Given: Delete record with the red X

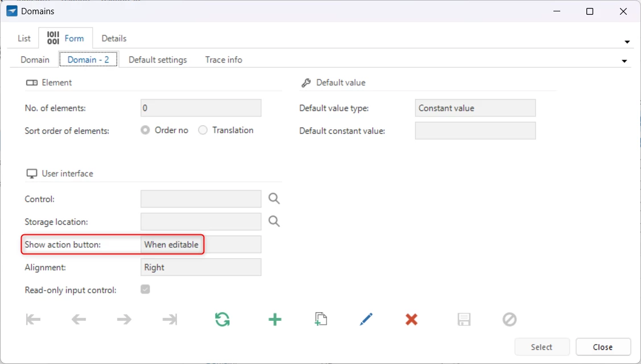Looking at the screenshot, I should 412,320.
